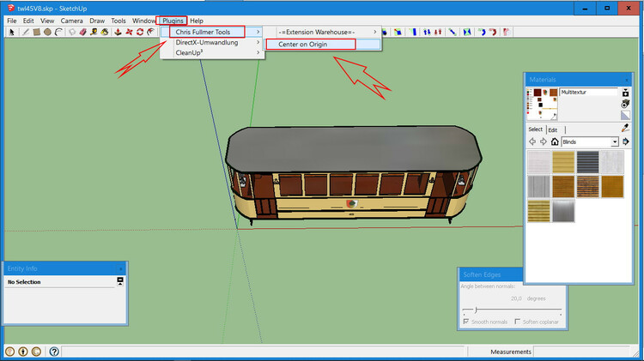Open the Blinds material library dropdown
The image size is (644, 361).
615,141
